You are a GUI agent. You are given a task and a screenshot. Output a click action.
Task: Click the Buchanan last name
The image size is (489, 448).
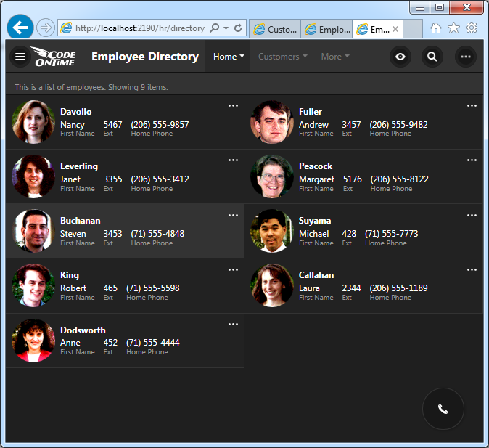coord(80,221)
